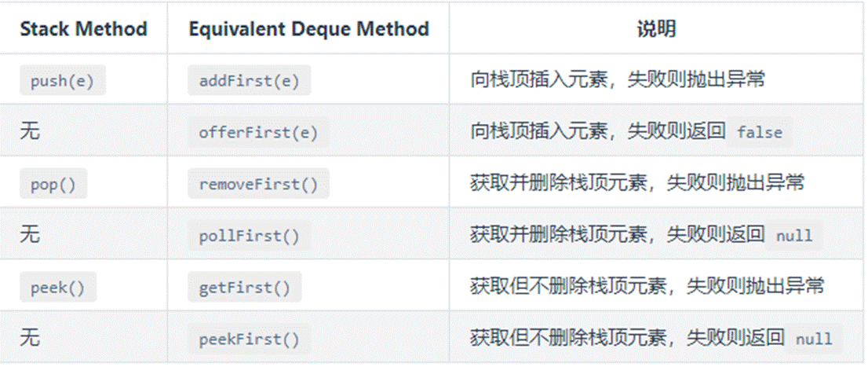Select the getFirst() code snippet
868x367 pixels.
point(244,287)
